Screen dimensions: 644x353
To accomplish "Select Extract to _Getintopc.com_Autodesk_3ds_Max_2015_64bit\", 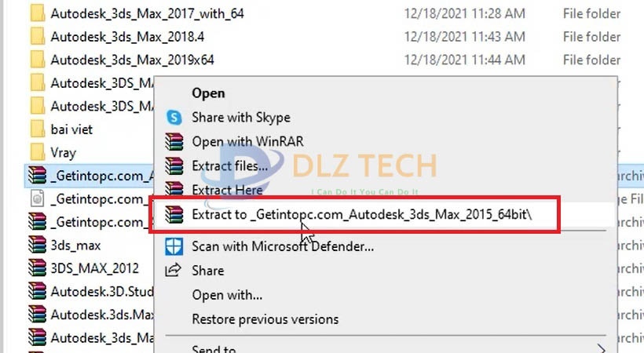I will [x=362, y=214].
